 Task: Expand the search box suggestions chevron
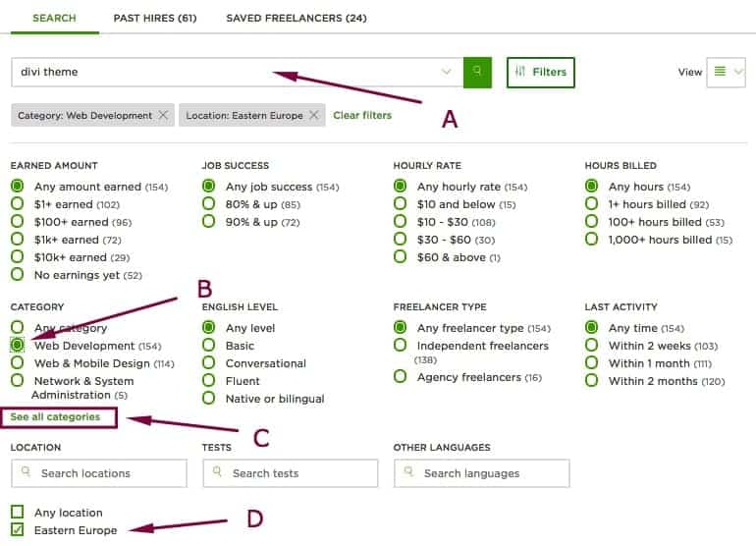447,72
